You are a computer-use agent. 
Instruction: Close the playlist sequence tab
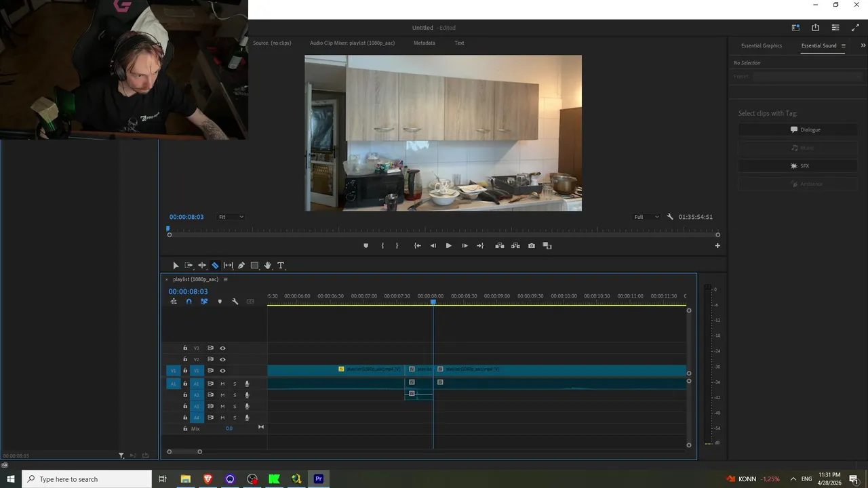(x=167, y=279)
